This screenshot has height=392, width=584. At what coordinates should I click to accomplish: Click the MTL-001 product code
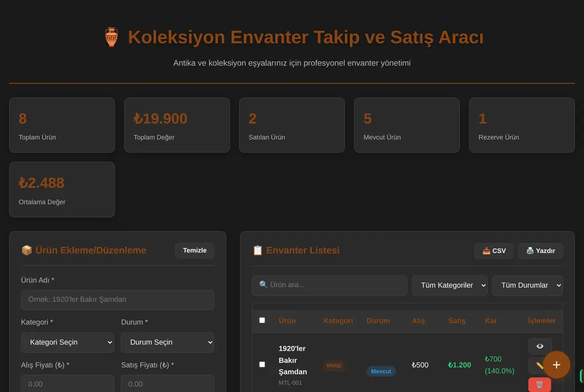[291, 383]
